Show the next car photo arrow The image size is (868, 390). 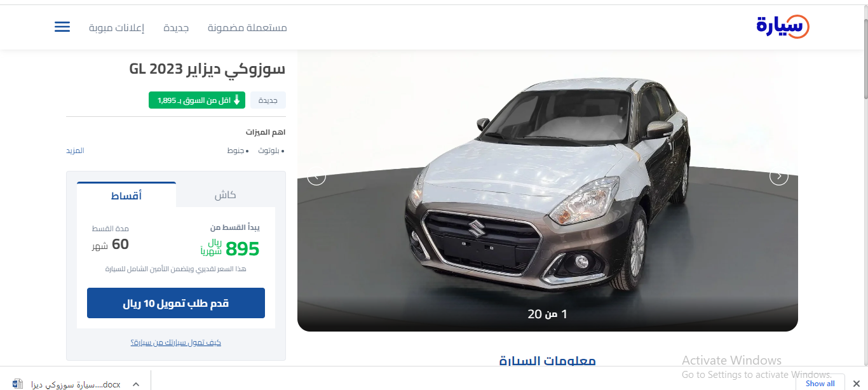(779, 177)
